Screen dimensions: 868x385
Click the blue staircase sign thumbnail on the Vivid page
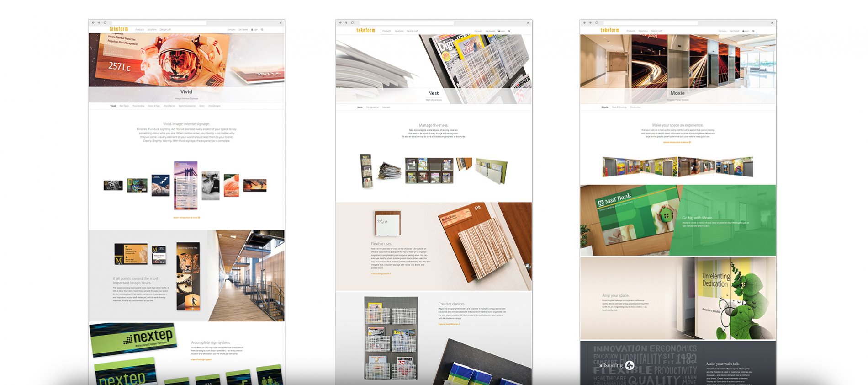[x=160, y=185]
